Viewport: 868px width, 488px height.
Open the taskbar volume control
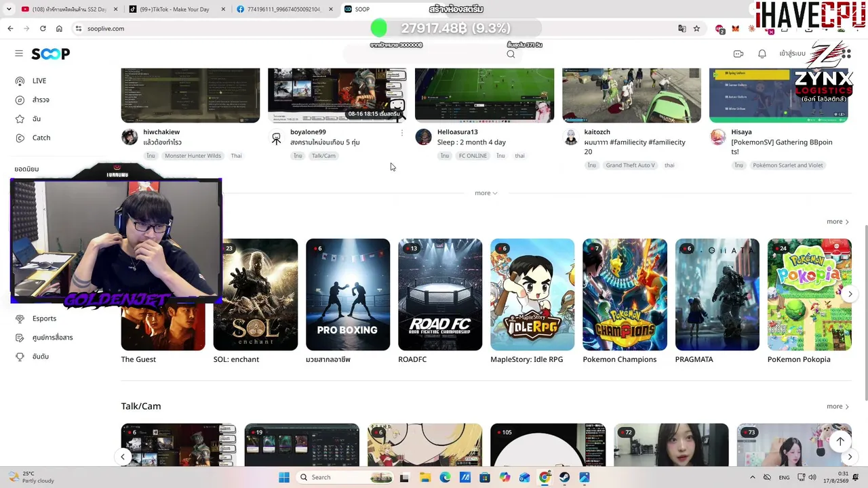(x=812, y=477)
